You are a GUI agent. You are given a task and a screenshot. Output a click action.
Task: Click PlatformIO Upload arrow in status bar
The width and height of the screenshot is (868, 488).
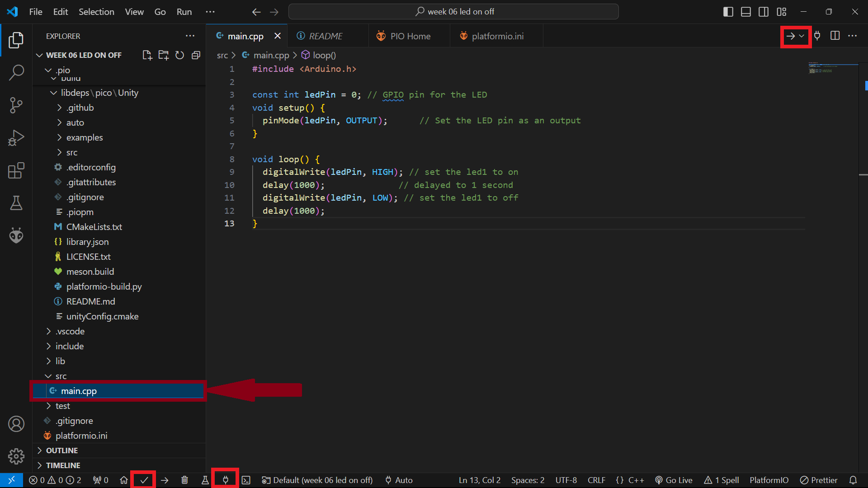point(165,480)
